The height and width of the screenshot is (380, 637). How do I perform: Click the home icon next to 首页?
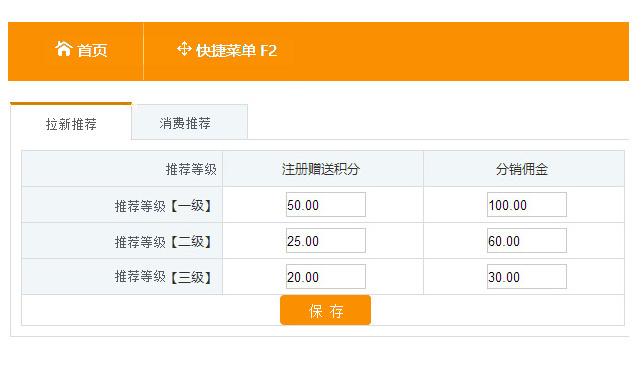(x=63, y=49)
